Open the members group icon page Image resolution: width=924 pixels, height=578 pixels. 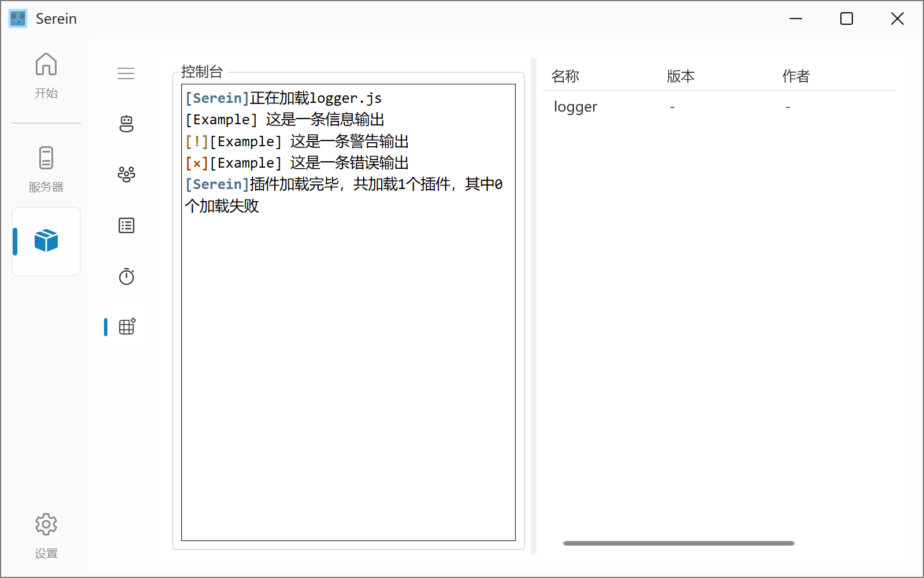tap(126, 174)
